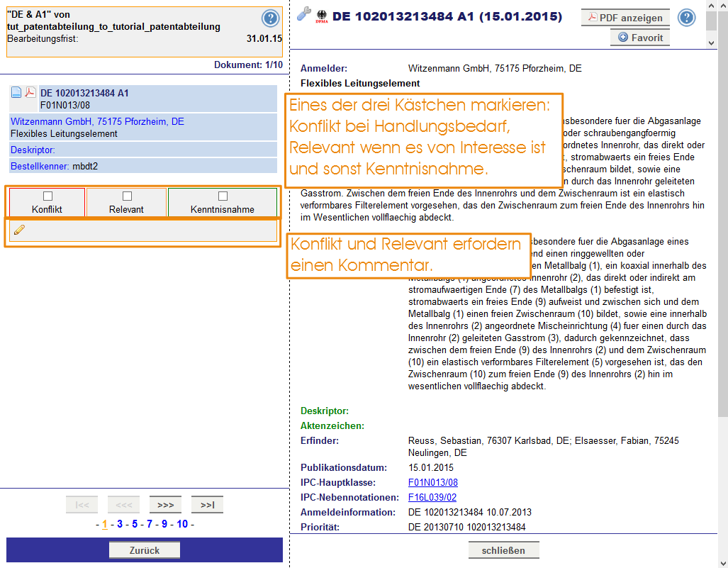This screenshot has width=728, height=568.
Task: Open page 7 in pagination
Action: (x=150, y=524)
